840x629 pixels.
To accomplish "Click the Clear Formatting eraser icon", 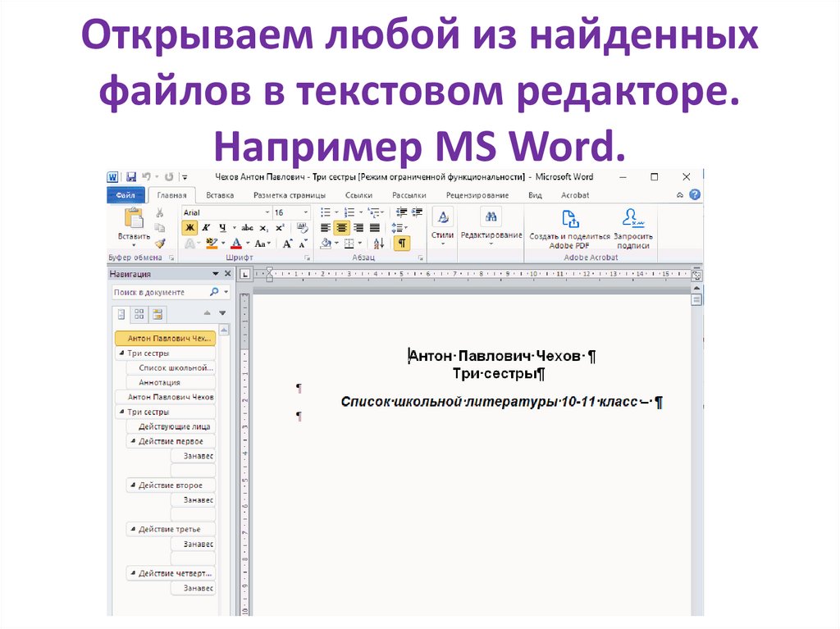I will [x=303, y=228].
